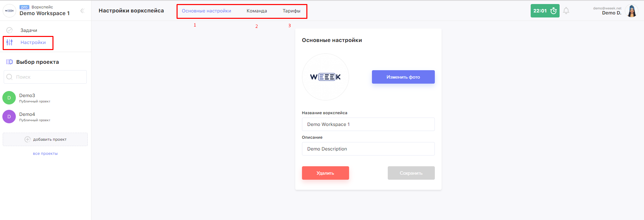The height and width of the screenshot is (220, 644).
Task: Click the Задачи checkmark icon
Action: point(9,30)
